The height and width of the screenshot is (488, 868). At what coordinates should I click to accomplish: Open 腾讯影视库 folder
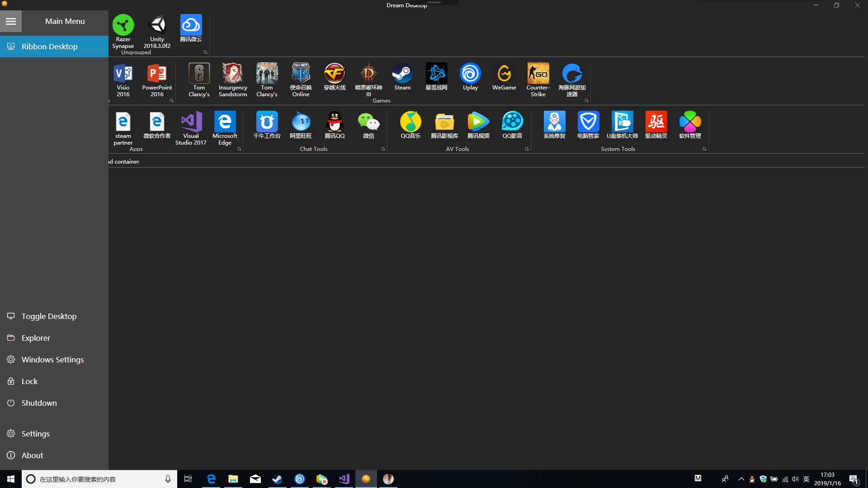coord(444,125)
